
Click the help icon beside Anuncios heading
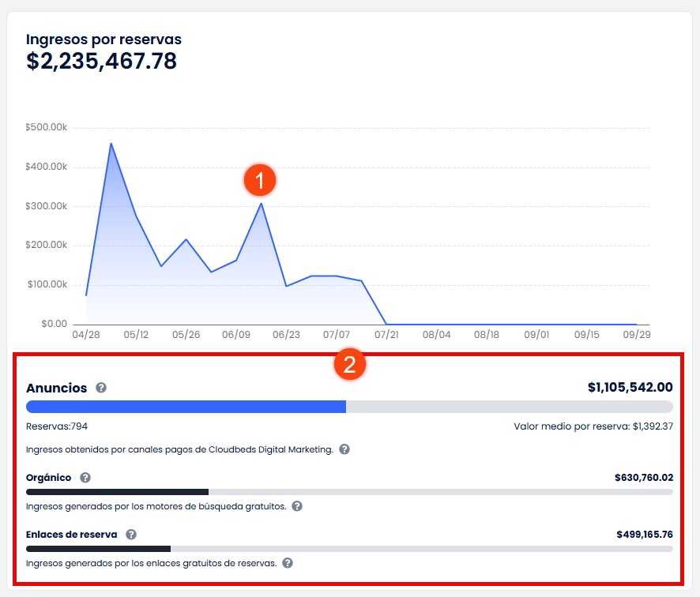(x=101, y=388)
